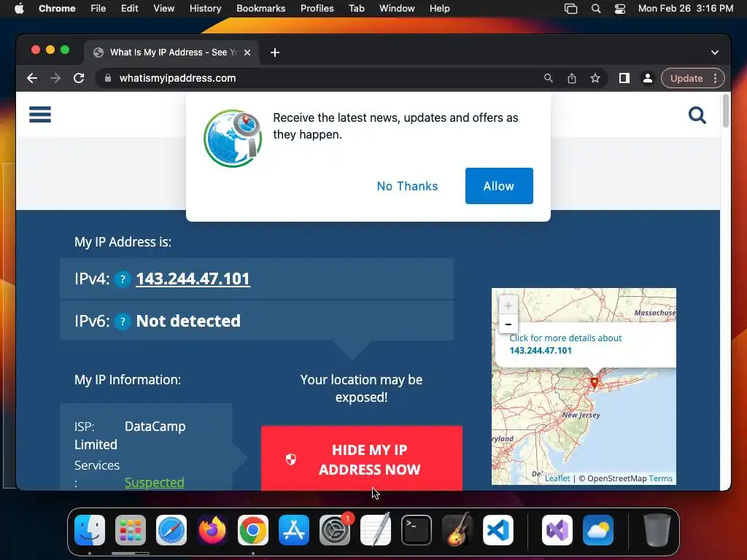This screenshot has width=747, height=560.
Task: Open a new tab with the plus button
Action: pyautogui.click(x=275, y=52)
